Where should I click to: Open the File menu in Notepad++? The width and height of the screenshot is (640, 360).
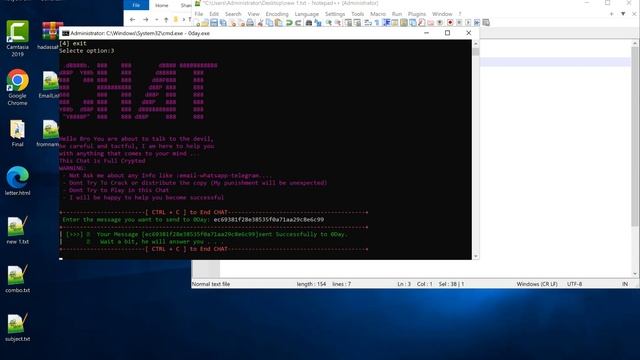tap(199, 14)
